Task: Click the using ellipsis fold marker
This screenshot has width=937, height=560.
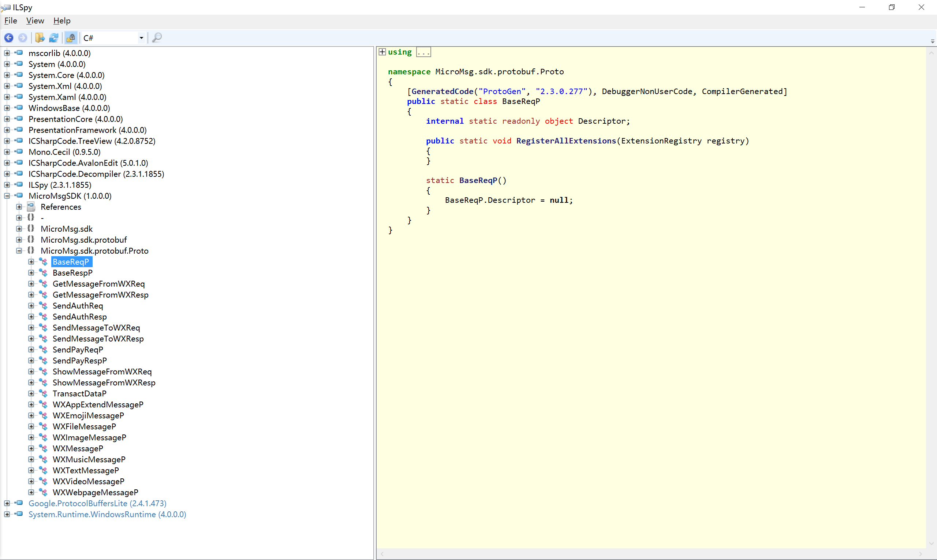Action: pyautogui.click(x=423, y=52)
